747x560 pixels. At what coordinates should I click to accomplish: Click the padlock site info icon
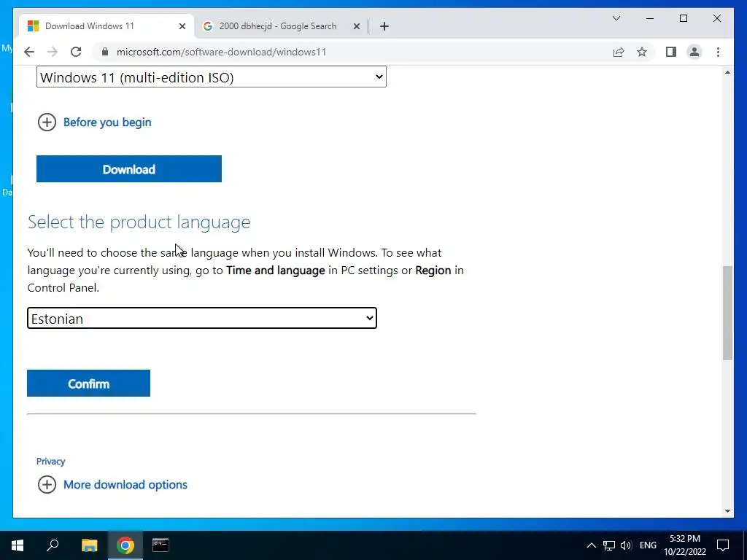coord(105,52)
